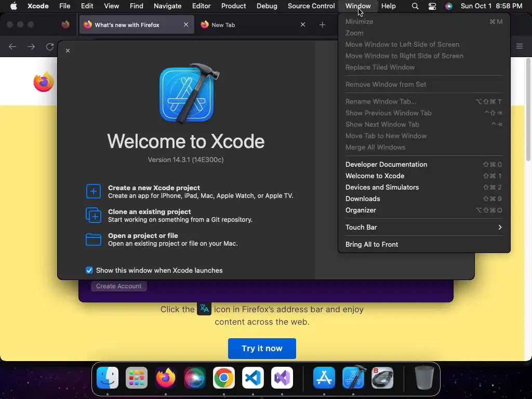The image size is (532, 399).
Task: Open App Store from the Dock
Action: coord(324,378)
